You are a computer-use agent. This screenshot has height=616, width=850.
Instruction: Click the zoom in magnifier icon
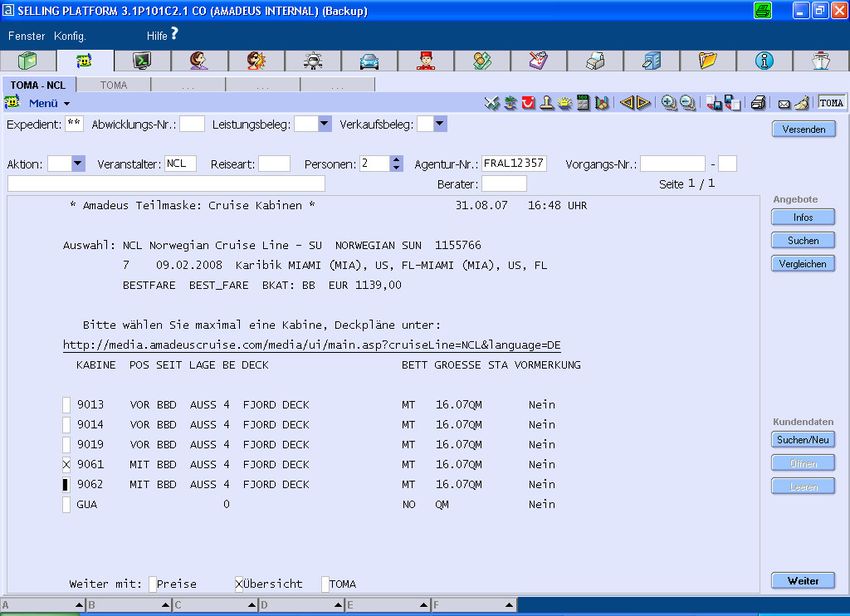(x=669, y=103)
